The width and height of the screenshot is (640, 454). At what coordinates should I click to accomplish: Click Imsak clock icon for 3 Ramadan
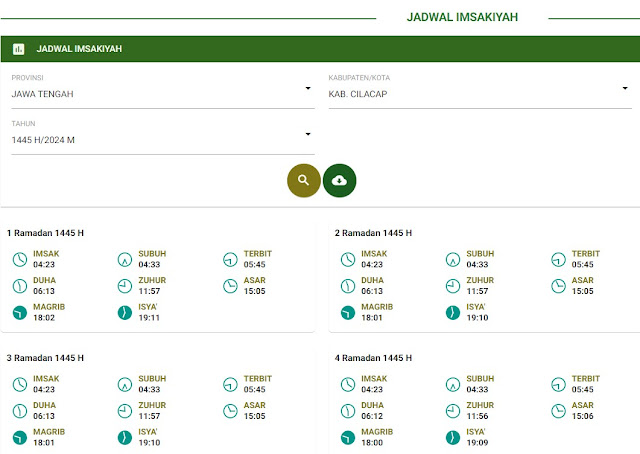(20, 384)
